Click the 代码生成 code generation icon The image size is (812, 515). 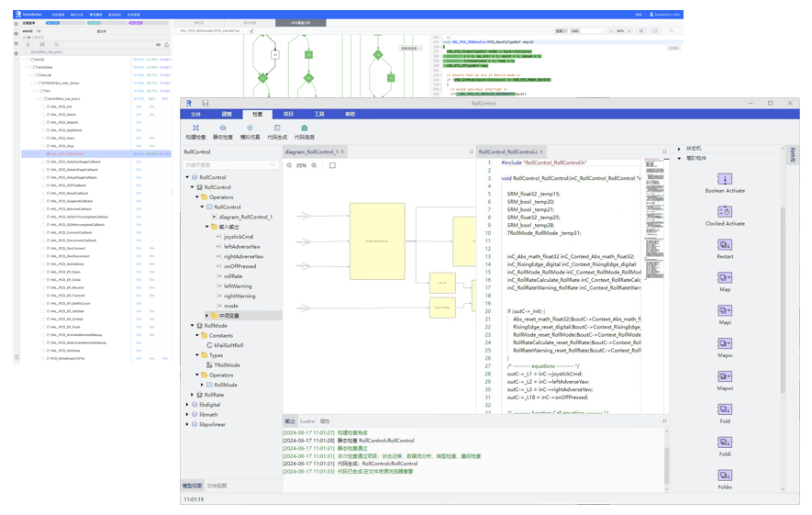coord(276,129)
